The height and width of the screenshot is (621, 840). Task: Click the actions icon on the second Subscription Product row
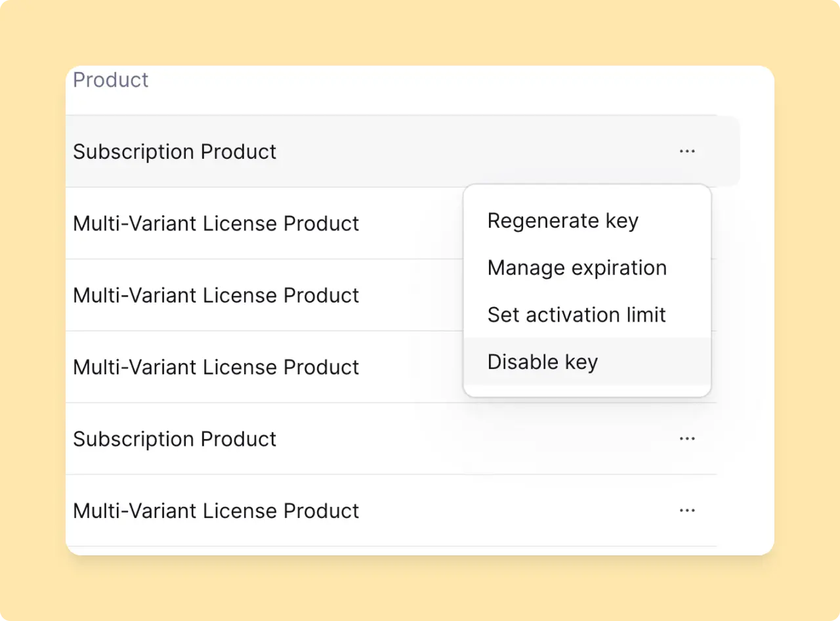tap(687, 439)
